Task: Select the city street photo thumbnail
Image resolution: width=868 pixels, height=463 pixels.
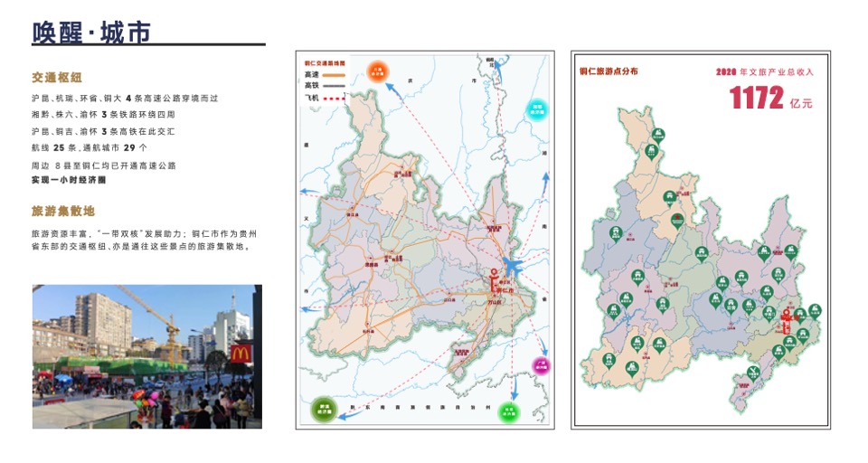Action: coord(146,356)
